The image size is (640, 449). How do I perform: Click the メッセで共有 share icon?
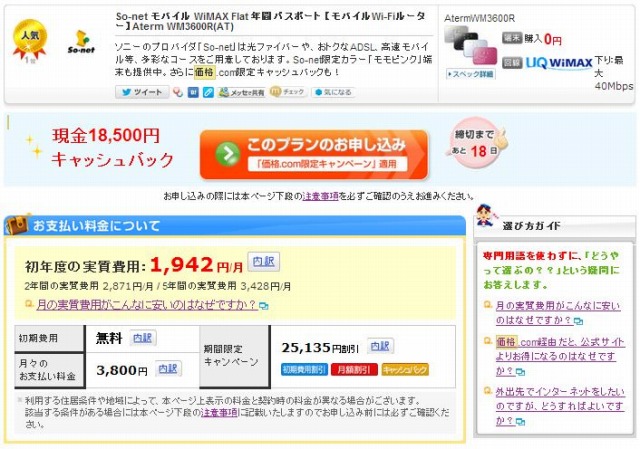[x=242, y=92]
